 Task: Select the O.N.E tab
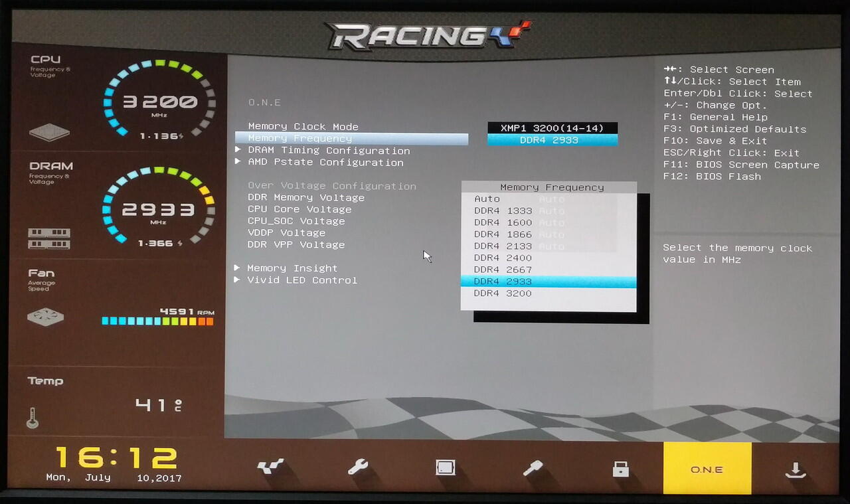coord(707,469)
